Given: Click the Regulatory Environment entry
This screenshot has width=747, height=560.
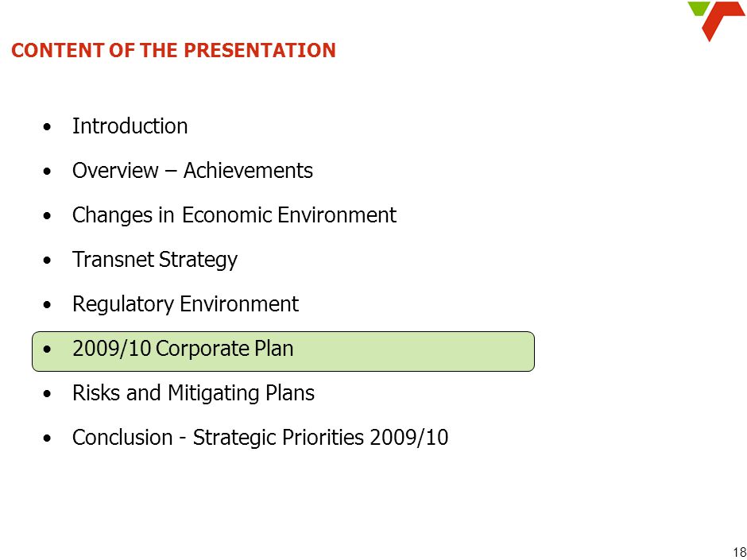Looking at the screenshot, I should click(185, 304).
